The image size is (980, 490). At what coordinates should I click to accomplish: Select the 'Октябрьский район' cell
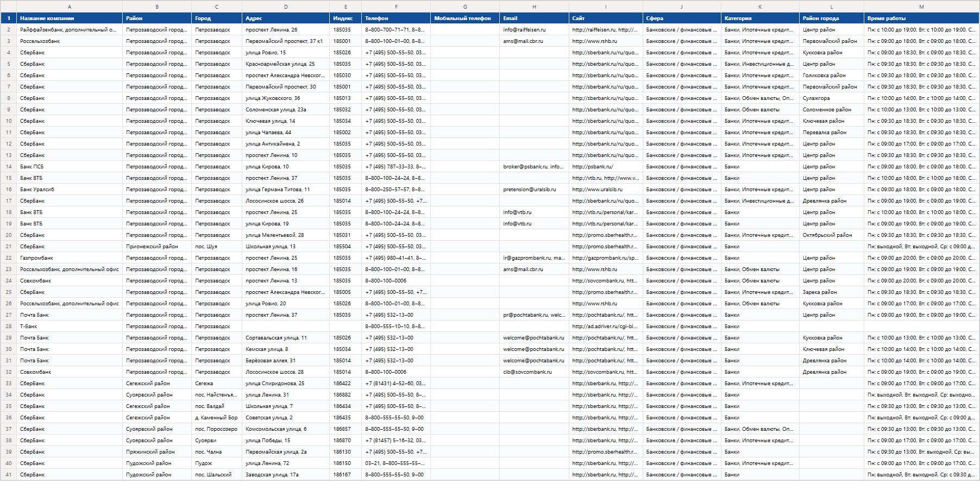[832, 235]
